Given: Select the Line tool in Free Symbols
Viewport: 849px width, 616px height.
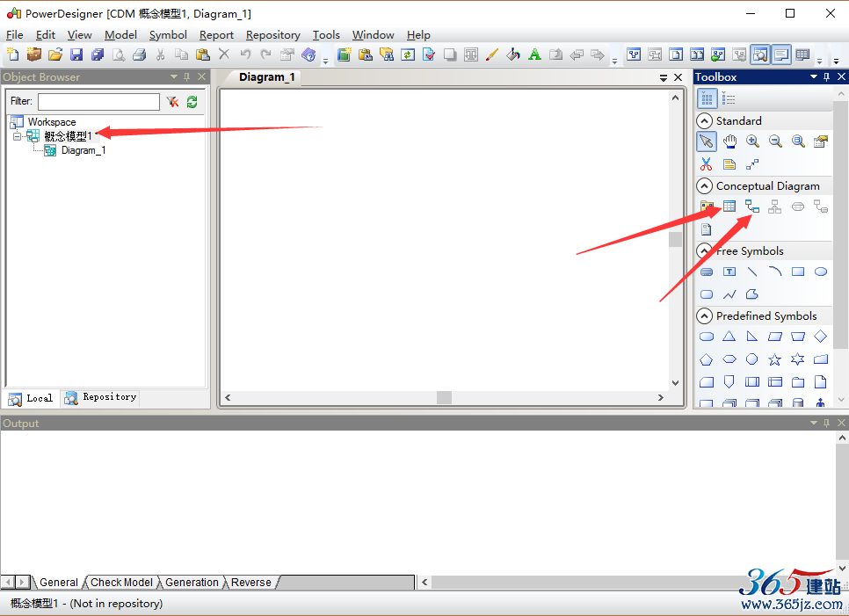Looking at the screenshot, I should click(x=752, y=272).
